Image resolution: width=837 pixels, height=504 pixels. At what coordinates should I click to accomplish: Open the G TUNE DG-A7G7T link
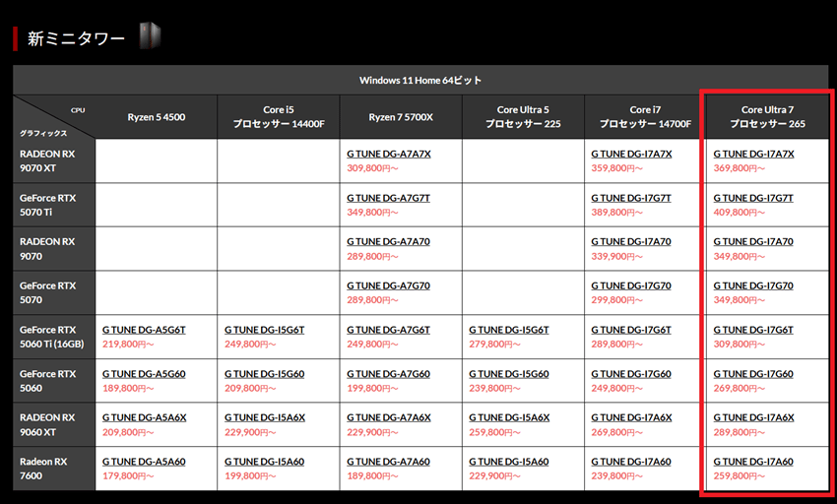[388, 198]
